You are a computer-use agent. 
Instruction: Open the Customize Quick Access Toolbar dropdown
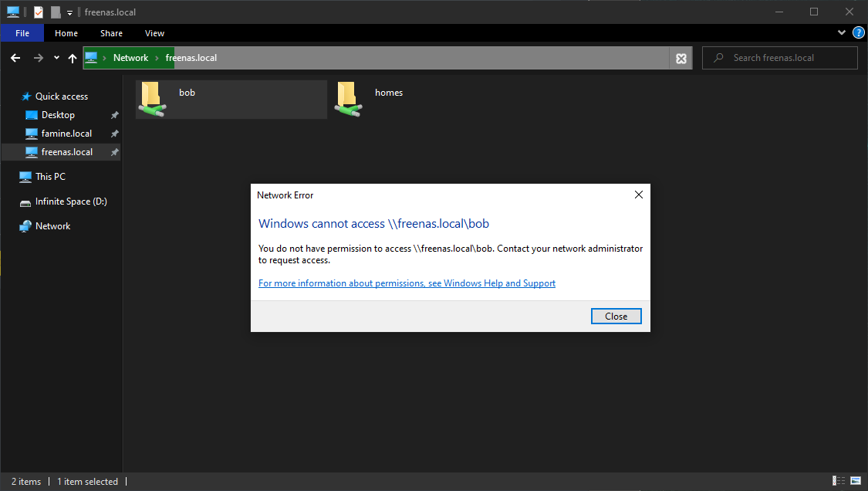click(x=69, y=13)
